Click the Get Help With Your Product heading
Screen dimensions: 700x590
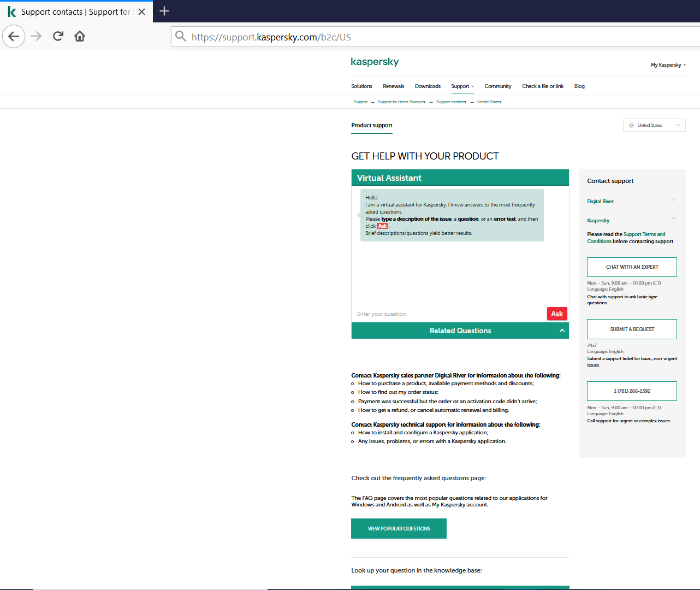coord(425,156)
